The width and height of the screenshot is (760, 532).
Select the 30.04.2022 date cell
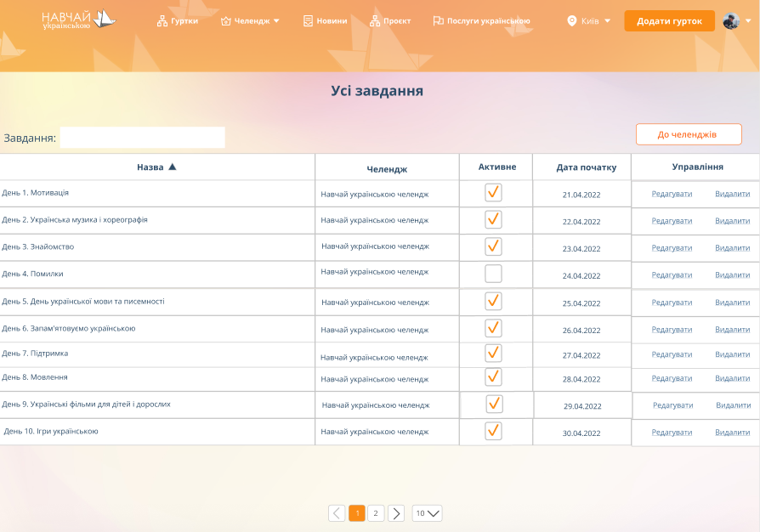[x=581, y=433]
